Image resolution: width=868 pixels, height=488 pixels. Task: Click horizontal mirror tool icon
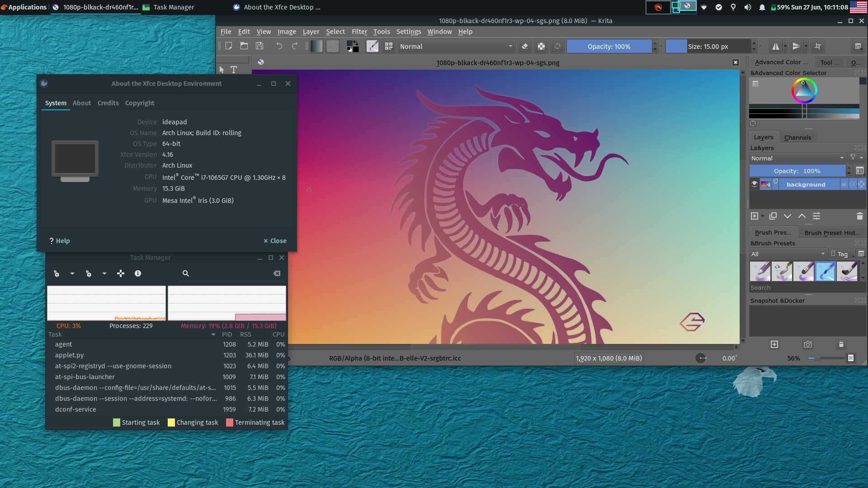point(776,46)
